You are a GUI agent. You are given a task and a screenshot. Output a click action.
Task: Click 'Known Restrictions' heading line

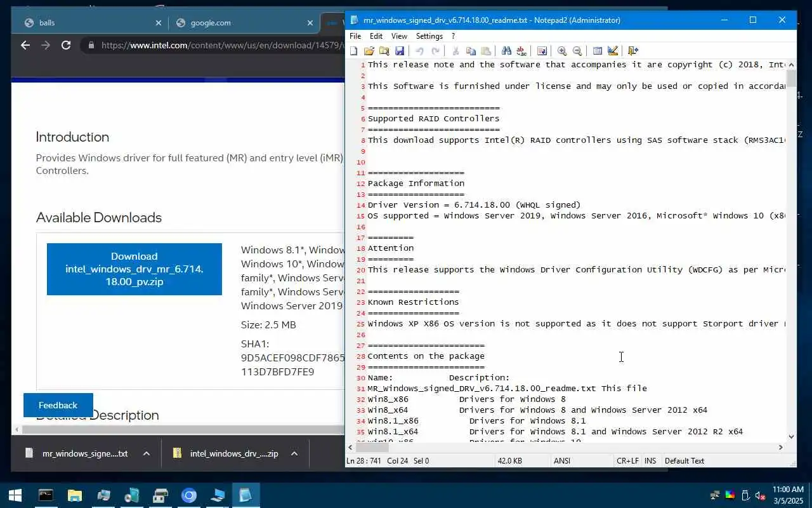pos(413,302)
